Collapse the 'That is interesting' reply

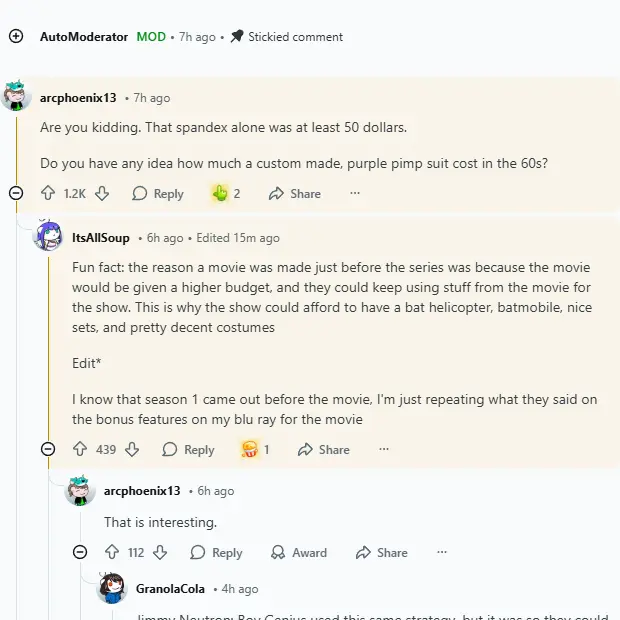click(80, 552)
